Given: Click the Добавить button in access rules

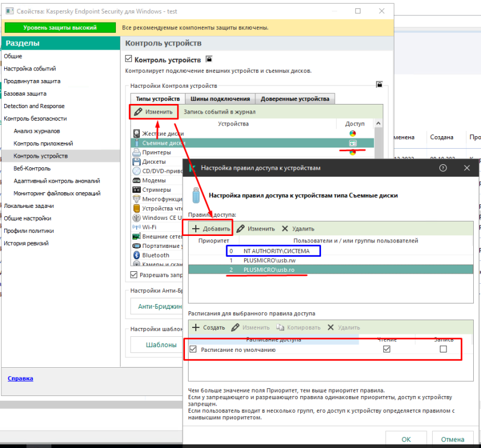Looking at the screenshot, I should tap(211, 229).
